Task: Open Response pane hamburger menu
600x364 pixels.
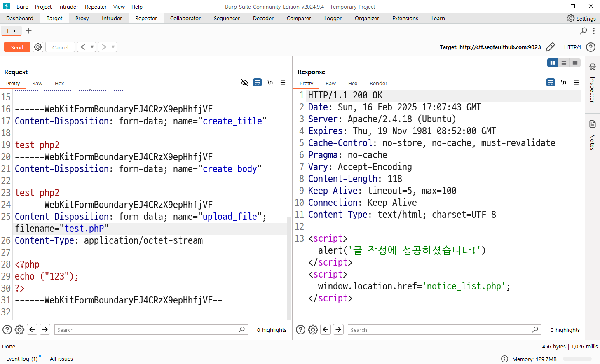Action: [x=576, y=82]
